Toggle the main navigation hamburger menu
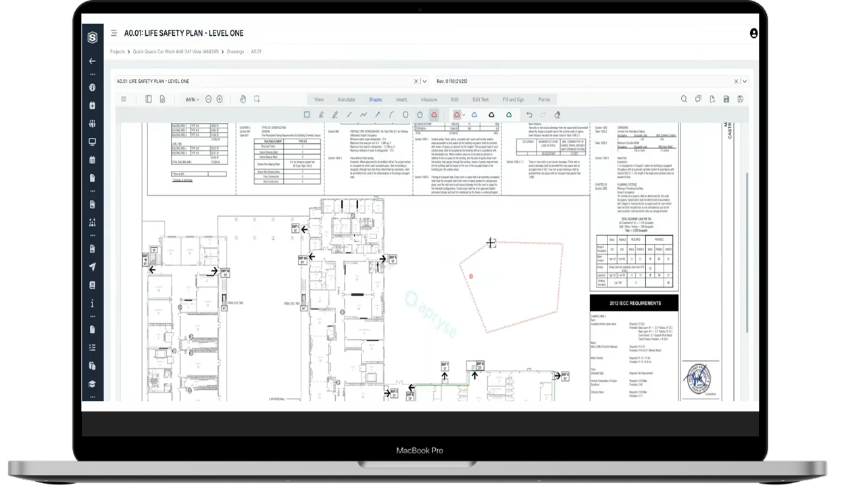846x504 pixels. [114, 33]
